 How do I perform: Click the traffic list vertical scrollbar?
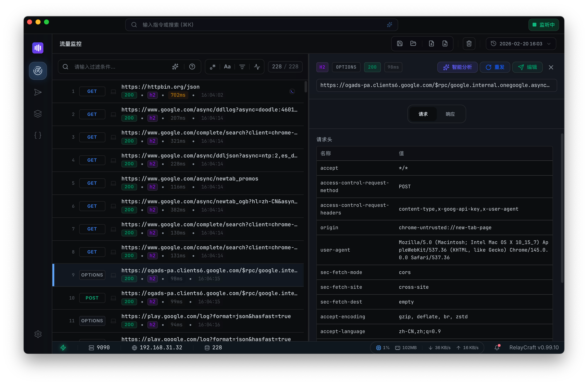tap(306, 87)
